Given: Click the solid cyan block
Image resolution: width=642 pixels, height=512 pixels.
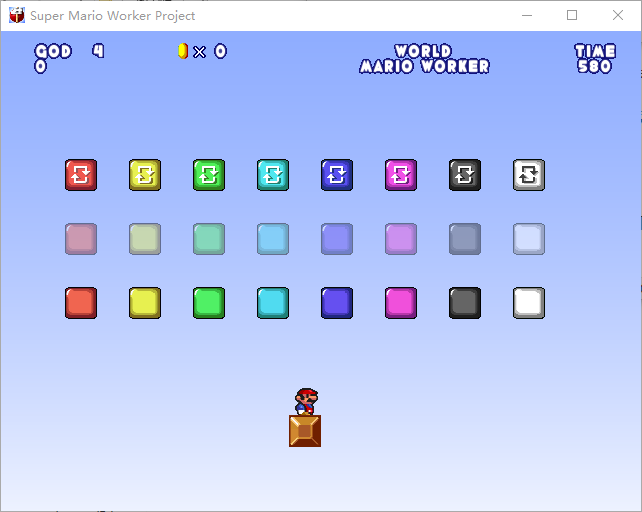Looking at the screenshot, I should coord(273,303).
